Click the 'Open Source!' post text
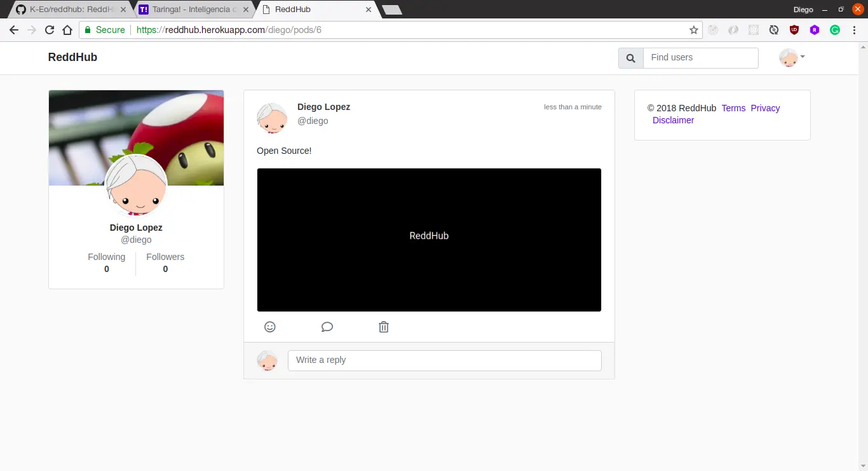The width and height of the screenshot is (868, 471). tap(284, 151)
